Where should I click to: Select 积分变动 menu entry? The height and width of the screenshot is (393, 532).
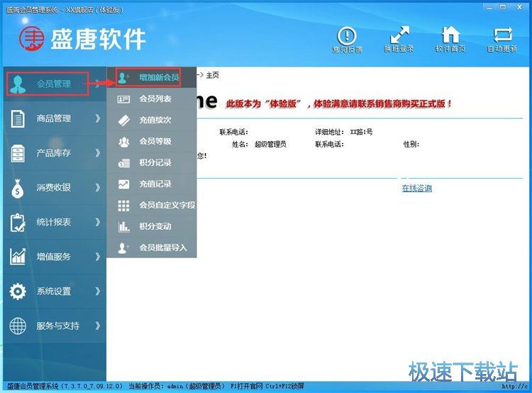point(152,226)
